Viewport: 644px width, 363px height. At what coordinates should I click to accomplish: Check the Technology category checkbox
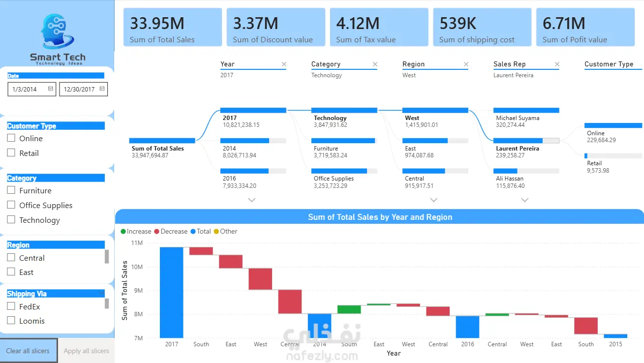pyautogui.click(x=11, y=220)
